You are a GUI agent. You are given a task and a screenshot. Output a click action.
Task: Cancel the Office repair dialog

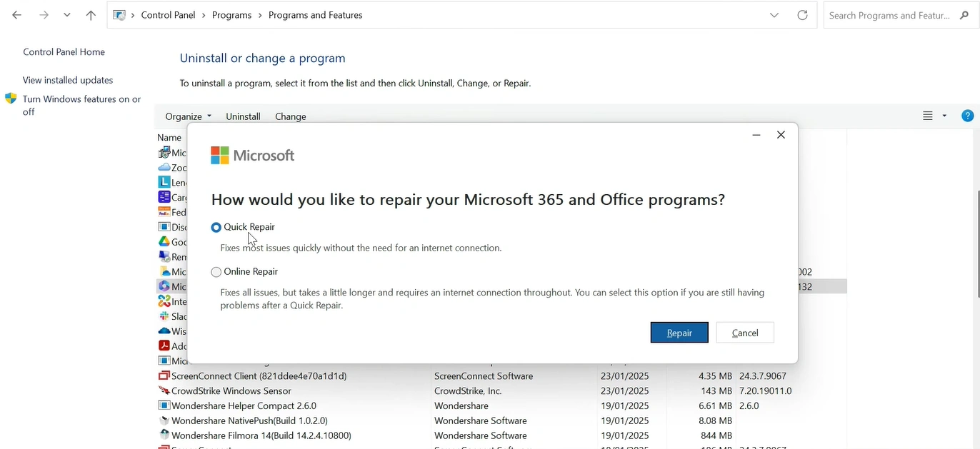pyautogui.click(x=744, y=333)
